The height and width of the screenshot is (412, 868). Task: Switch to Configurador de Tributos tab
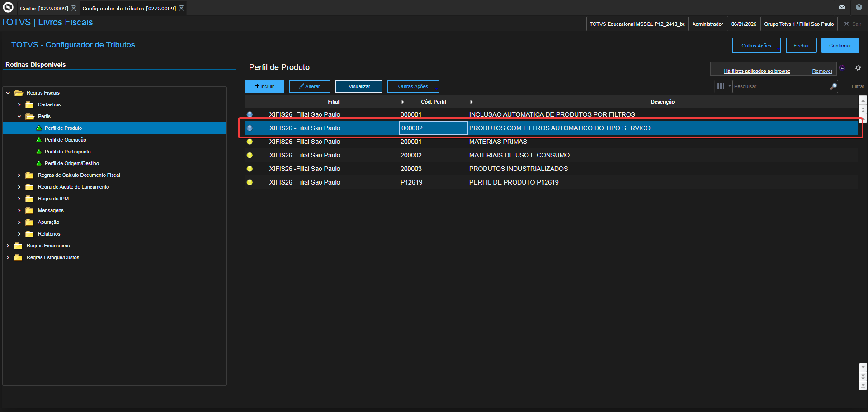[129, 8]
